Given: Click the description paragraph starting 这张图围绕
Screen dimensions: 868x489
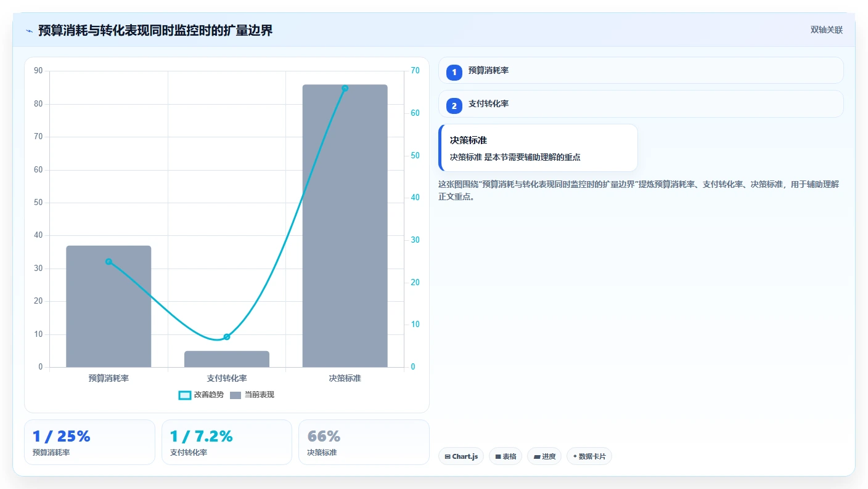Looking at the screenshot, I should point(639,190).
